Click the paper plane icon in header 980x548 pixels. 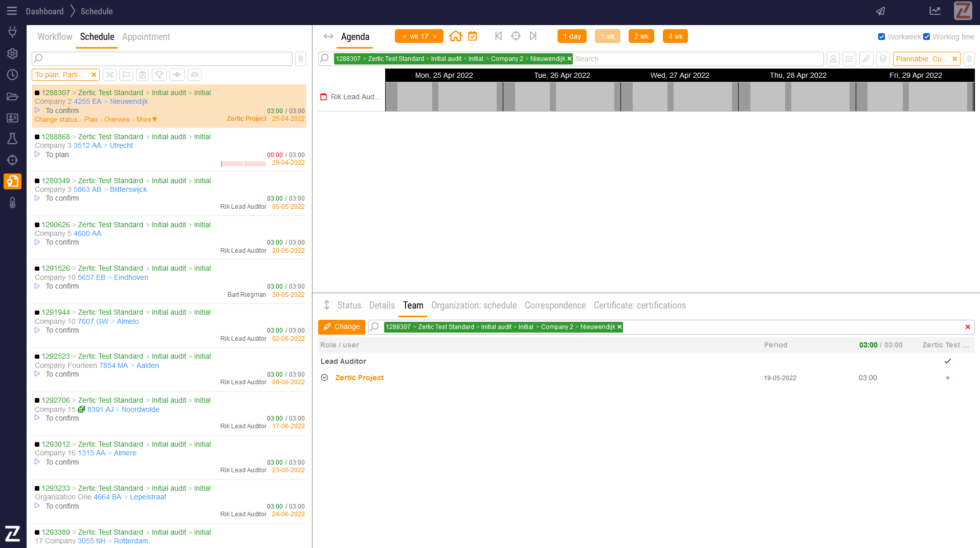(880, 11)
